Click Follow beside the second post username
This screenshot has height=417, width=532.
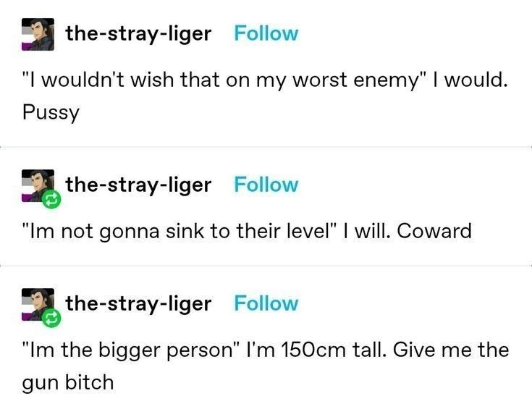pyautogui.click(x=266, y=185)
